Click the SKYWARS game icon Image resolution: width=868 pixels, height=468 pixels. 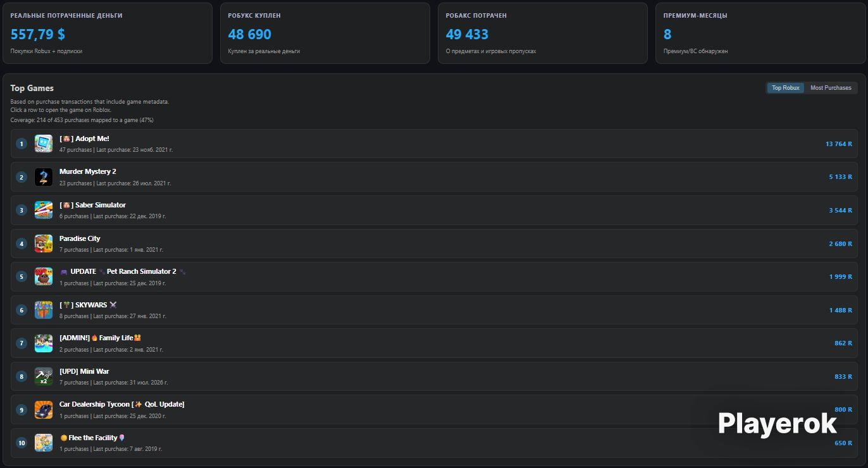(44, 310)
